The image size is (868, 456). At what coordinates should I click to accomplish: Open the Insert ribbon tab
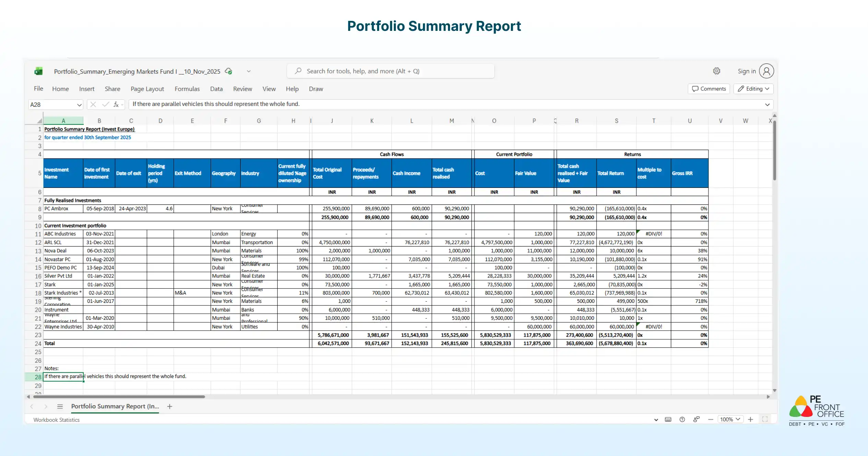coord(86,89)
